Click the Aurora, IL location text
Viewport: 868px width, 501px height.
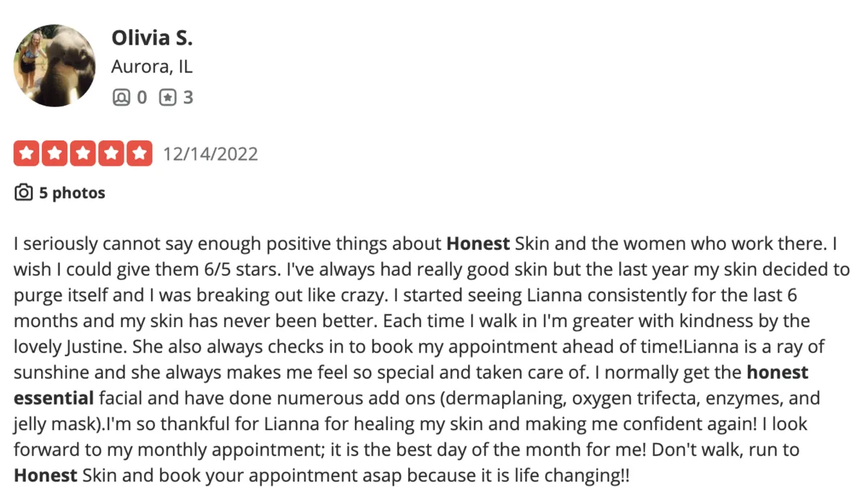tap(152, 67)
